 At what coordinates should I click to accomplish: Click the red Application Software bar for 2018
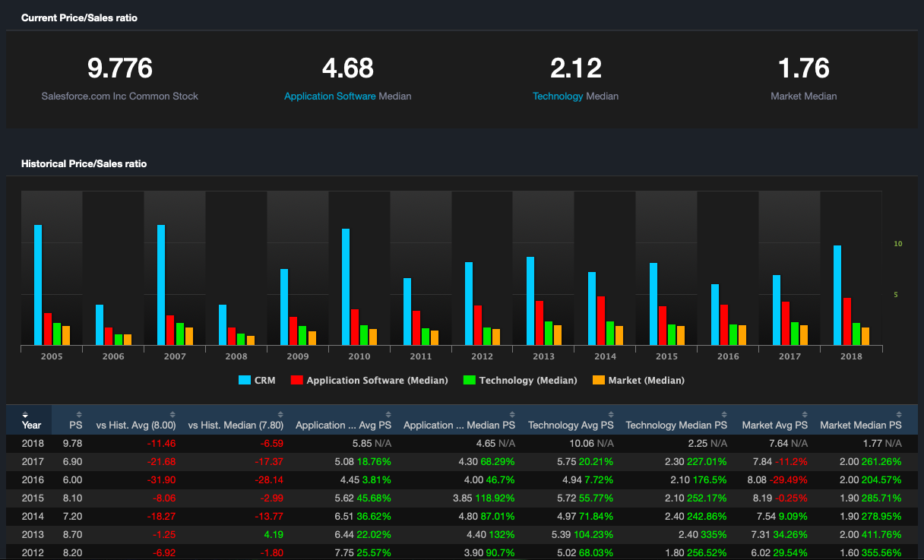846,321
